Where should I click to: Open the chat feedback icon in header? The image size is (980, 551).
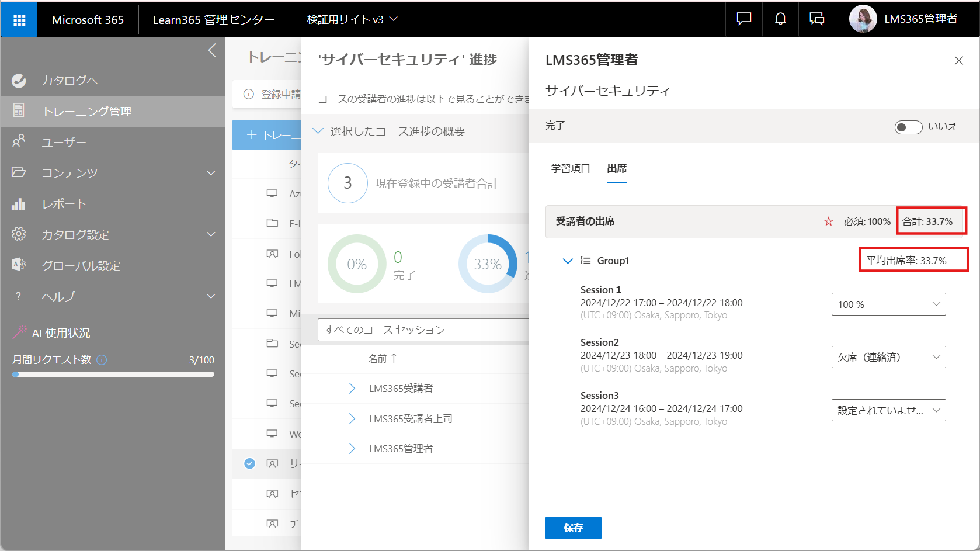(743, 19)
